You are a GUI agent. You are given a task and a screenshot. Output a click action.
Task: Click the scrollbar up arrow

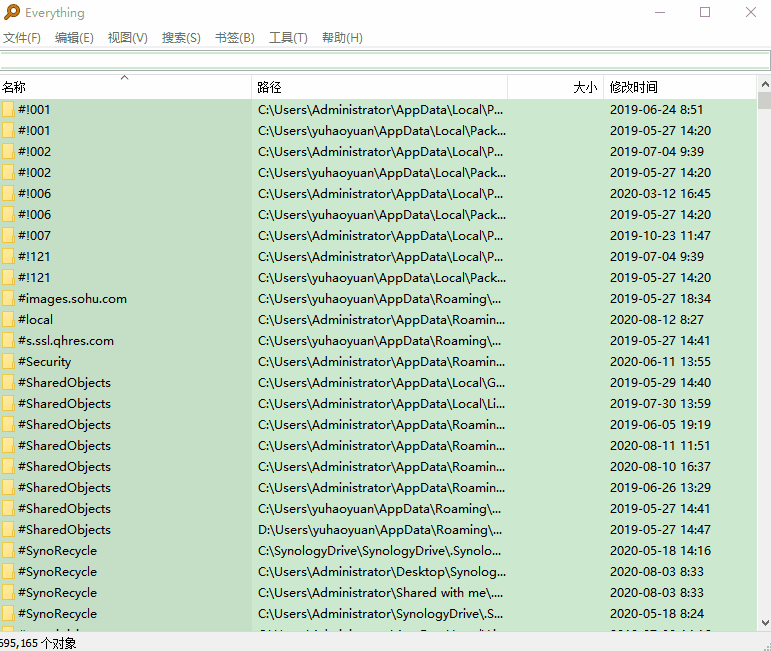pyautogui.click(x=765, y=84)
